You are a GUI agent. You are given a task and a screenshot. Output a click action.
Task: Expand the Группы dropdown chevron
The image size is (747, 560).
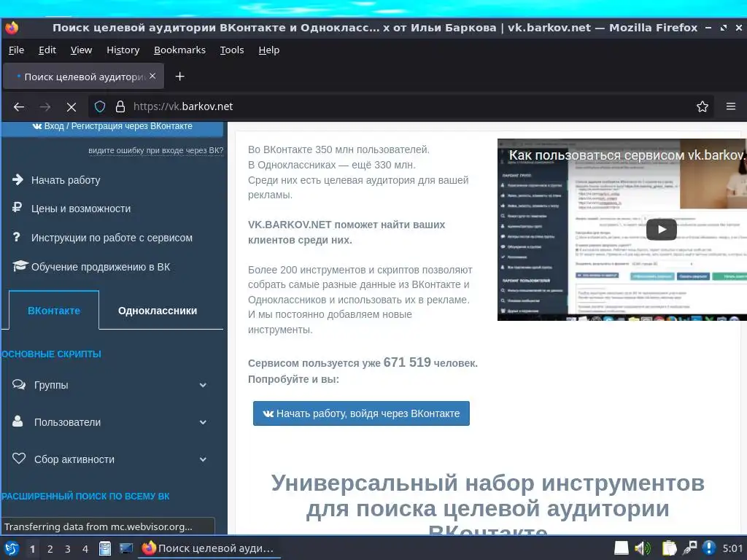click(203, 385)
